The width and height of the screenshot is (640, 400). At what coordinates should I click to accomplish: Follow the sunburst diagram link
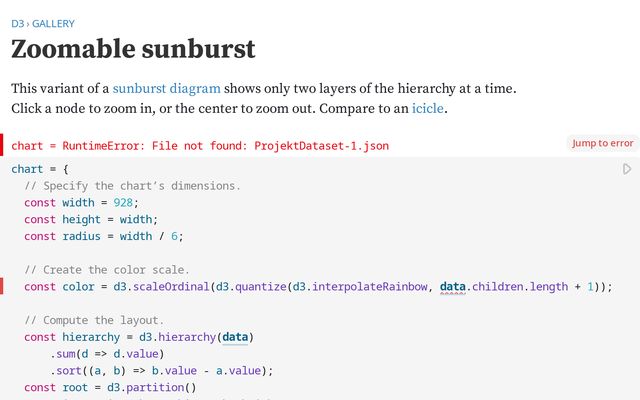tap(166, 88)
